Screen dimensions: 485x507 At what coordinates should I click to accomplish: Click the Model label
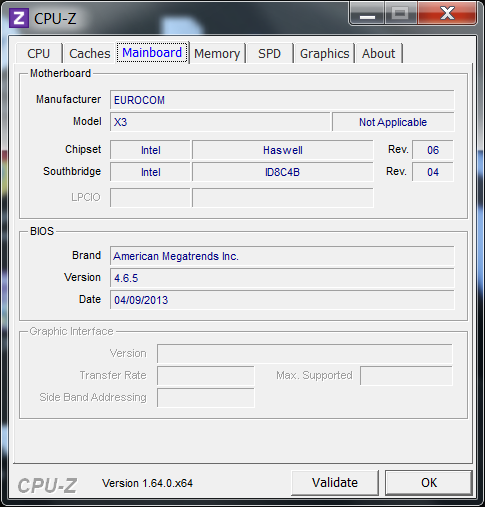tap(87, 121)
